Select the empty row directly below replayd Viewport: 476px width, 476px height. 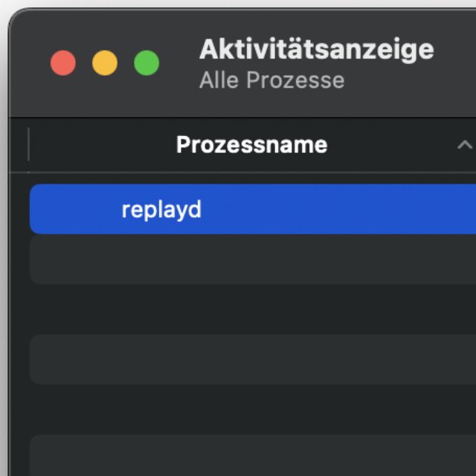pos(253,260)
